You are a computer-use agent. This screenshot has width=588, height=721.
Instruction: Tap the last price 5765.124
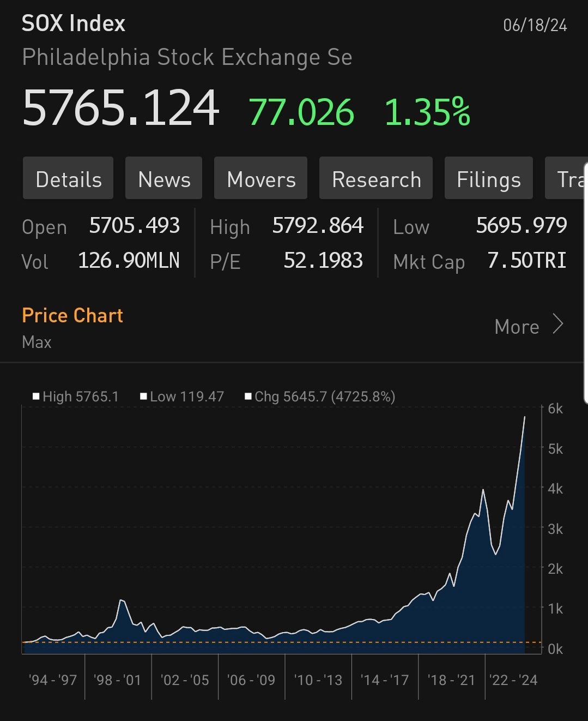pos(120,108)
